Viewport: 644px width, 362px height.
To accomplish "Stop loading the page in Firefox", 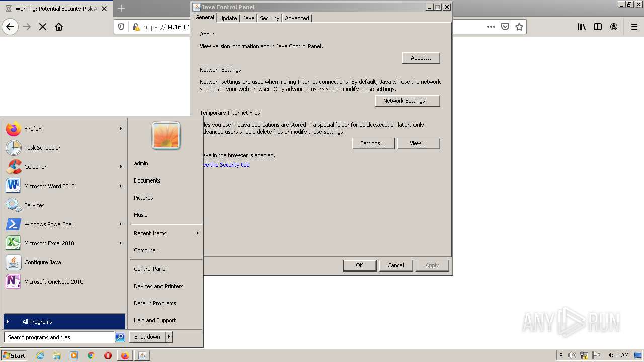I will [43, 27].
